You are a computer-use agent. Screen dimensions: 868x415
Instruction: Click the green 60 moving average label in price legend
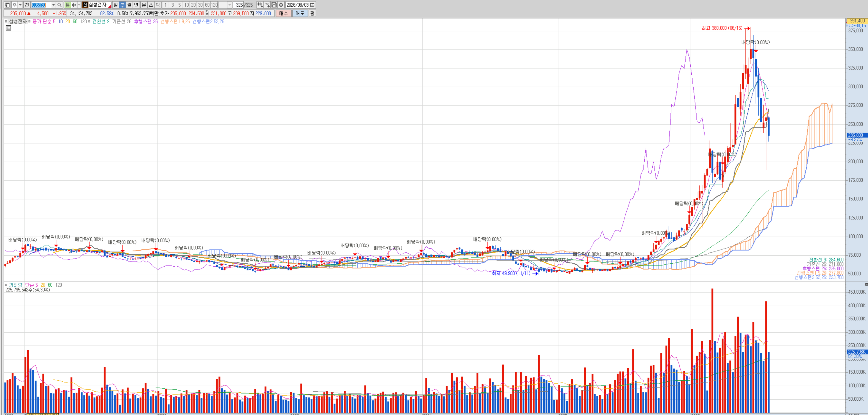(75, 21)
